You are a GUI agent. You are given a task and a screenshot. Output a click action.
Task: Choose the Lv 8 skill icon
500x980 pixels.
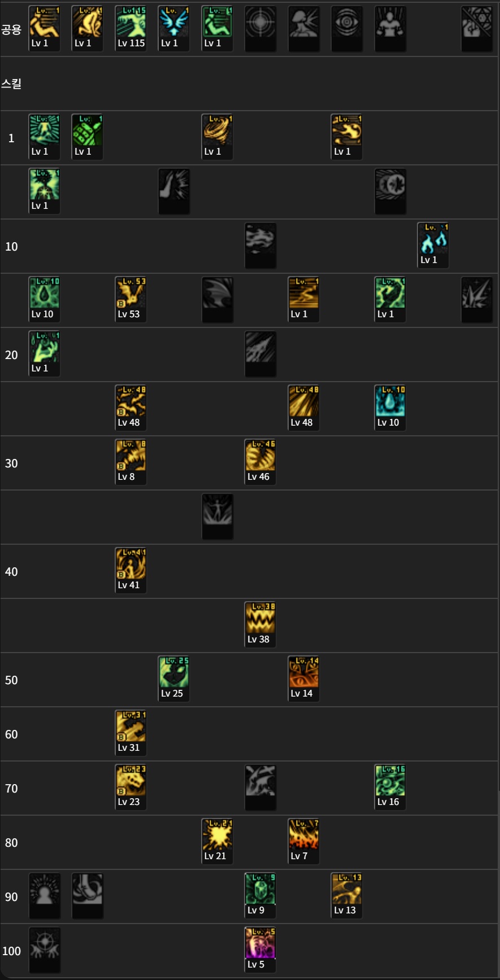point(131,462)
